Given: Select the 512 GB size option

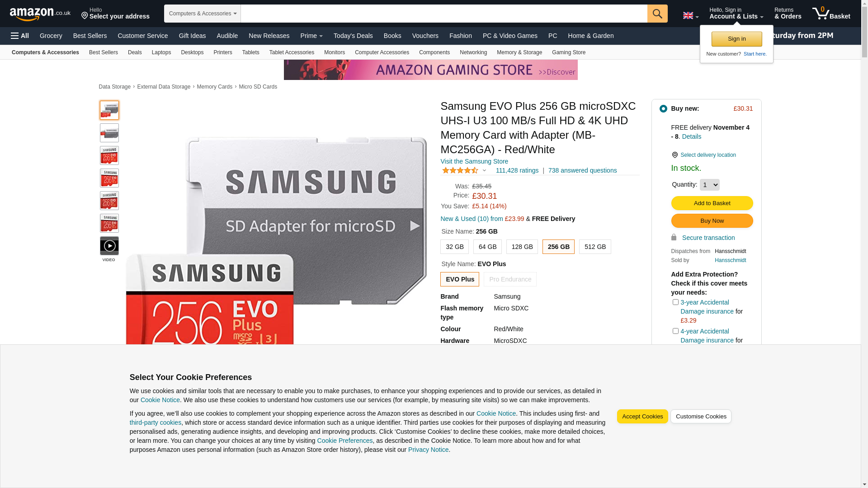Looking at the screenshot, I should point(595,247).
